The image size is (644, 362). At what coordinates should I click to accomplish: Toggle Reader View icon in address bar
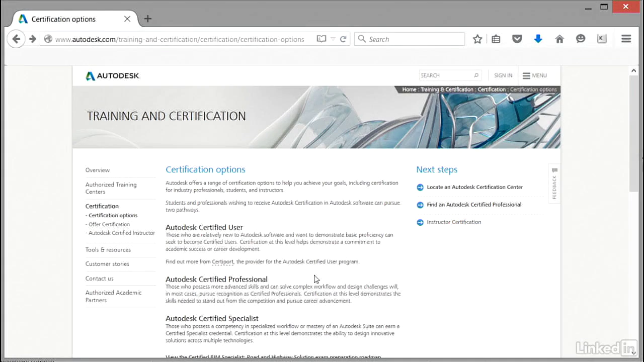click(x=321, y=39)
